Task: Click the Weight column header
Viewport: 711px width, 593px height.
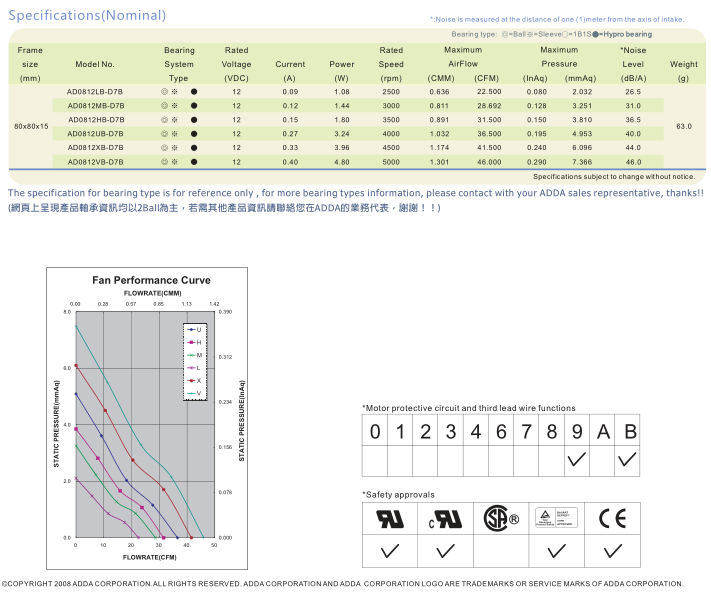Action: pos(684,71)
